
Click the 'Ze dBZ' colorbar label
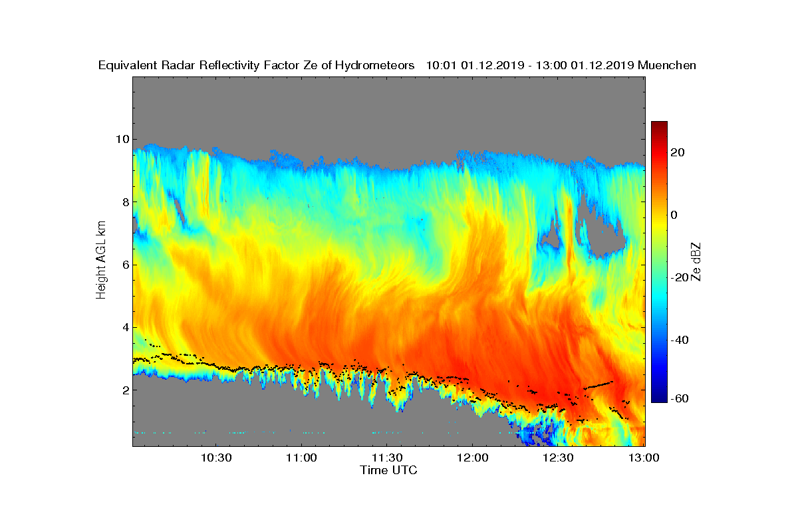[697, 261]
